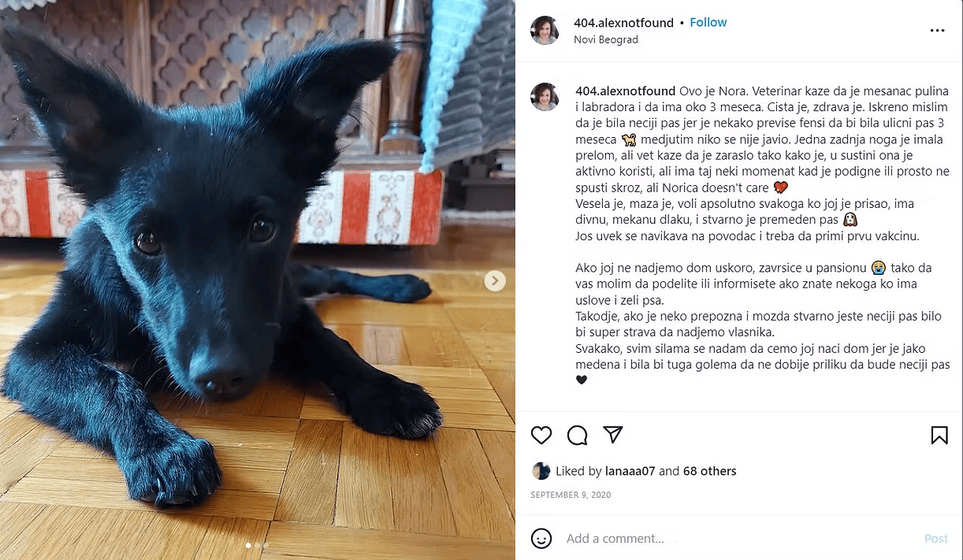View the lanaaa07 profile from likes
The image size is (963, 560).
pyautogui.click(x=630, y=471)
